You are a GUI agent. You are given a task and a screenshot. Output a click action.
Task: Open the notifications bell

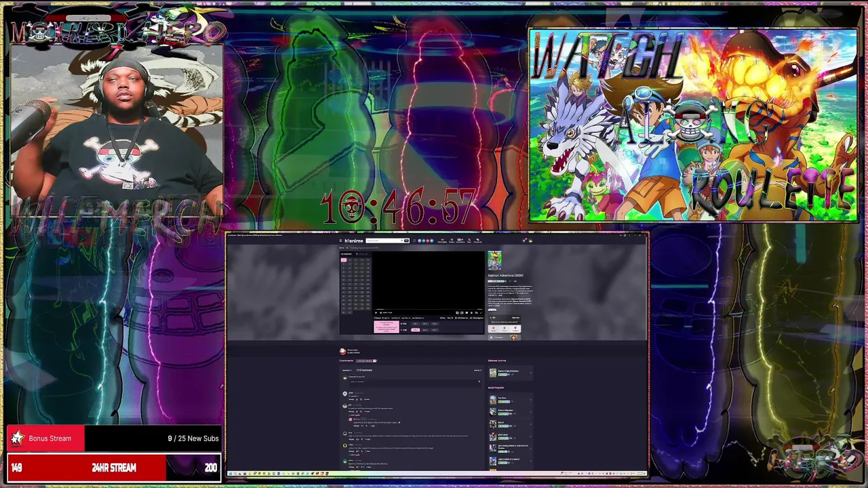(524, 241)
